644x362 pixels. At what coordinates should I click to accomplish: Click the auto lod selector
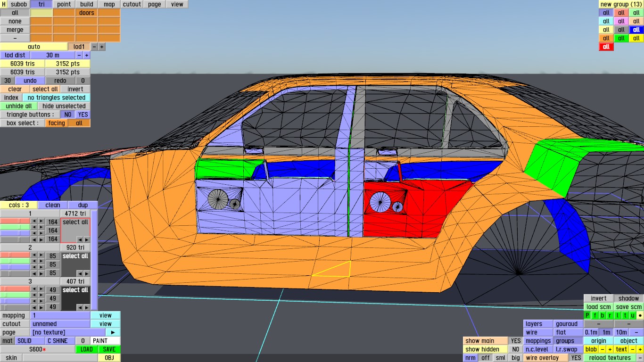point(34,47)
